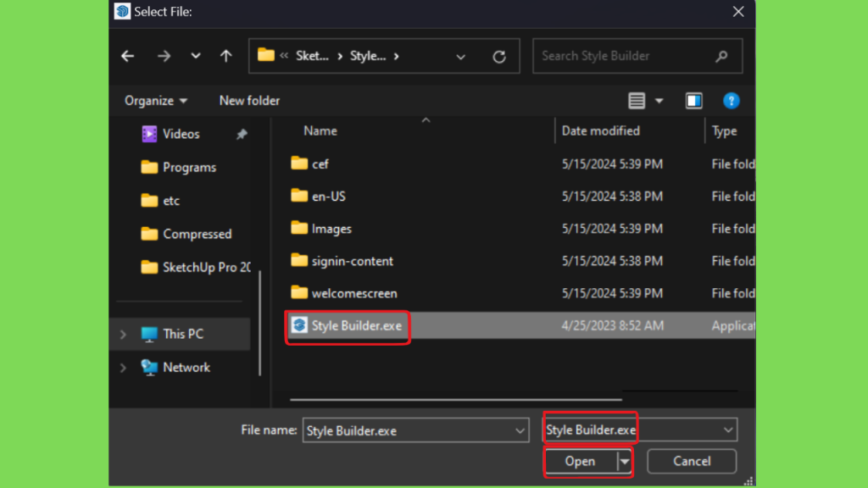Viewport: 868px width, 488px height.
Task: Click the Cancel button
Action: 691,462
